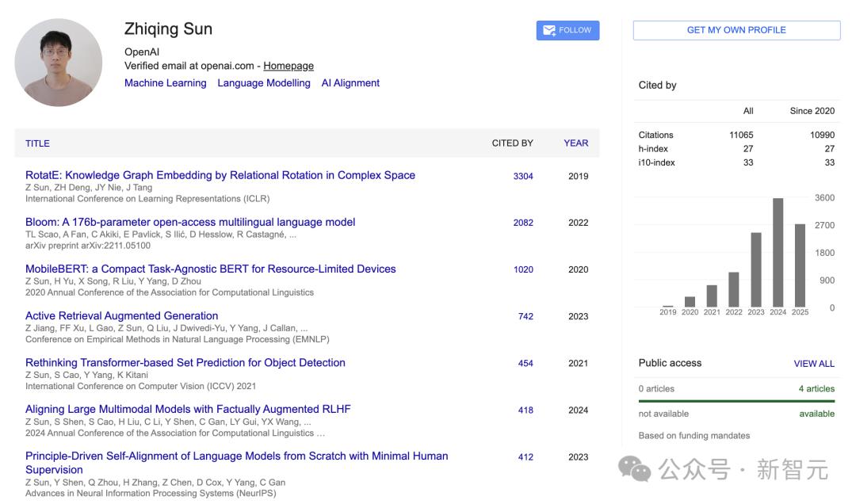856x504 pixels.
Task: Open the Homepage link
Action: click(289, 66)
